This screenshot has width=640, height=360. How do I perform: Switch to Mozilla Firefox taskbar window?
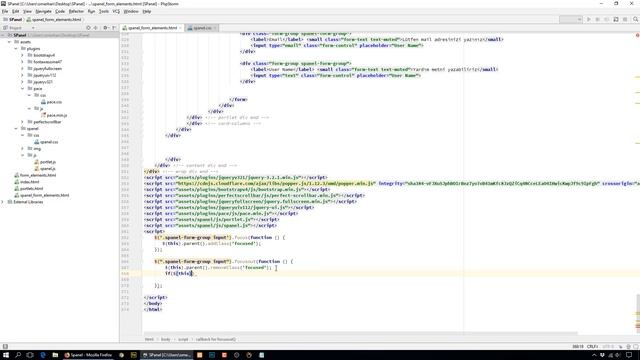coord(88,355)
